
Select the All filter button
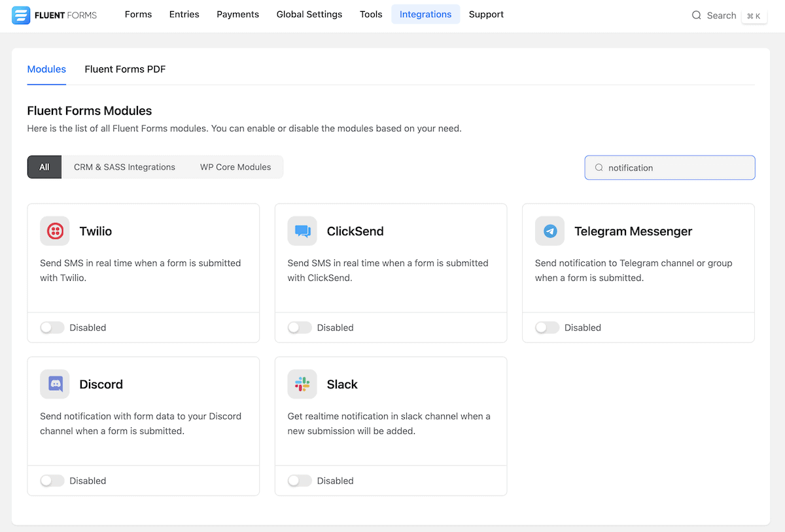pyautogui.click(x=44, y=167)
